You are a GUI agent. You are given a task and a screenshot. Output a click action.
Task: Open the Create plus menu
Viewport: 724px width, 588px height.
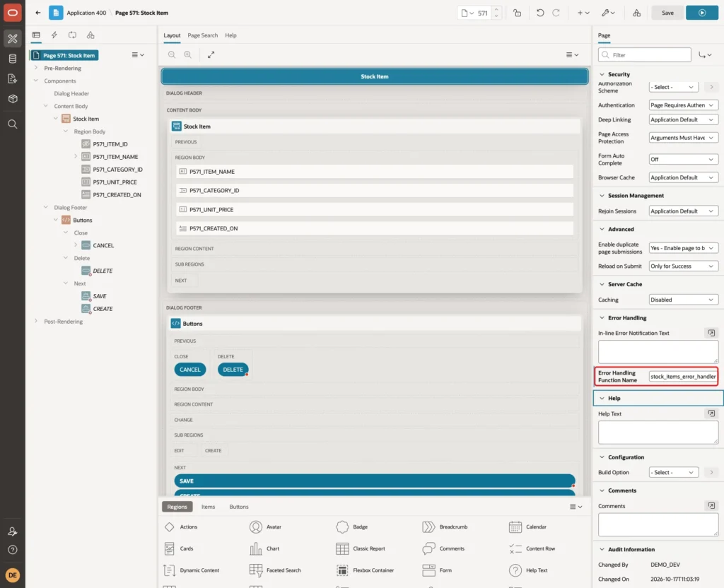click(x=583, y=13)
